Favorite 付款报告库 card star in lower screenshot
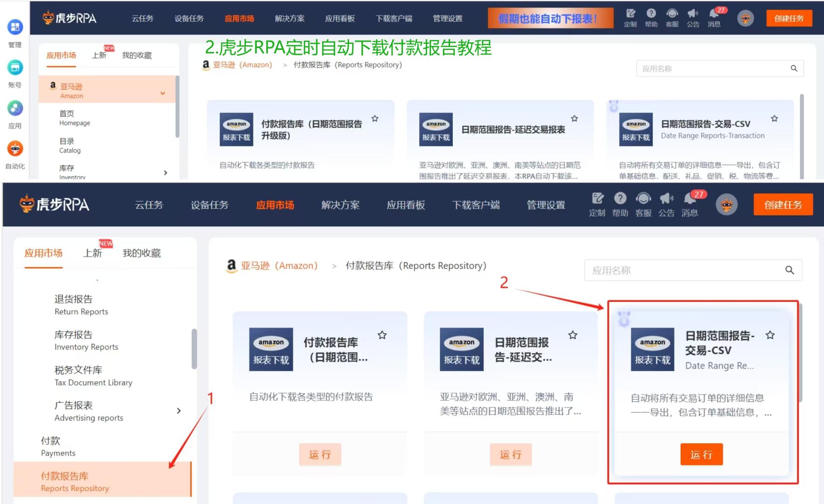 point(382,335)
